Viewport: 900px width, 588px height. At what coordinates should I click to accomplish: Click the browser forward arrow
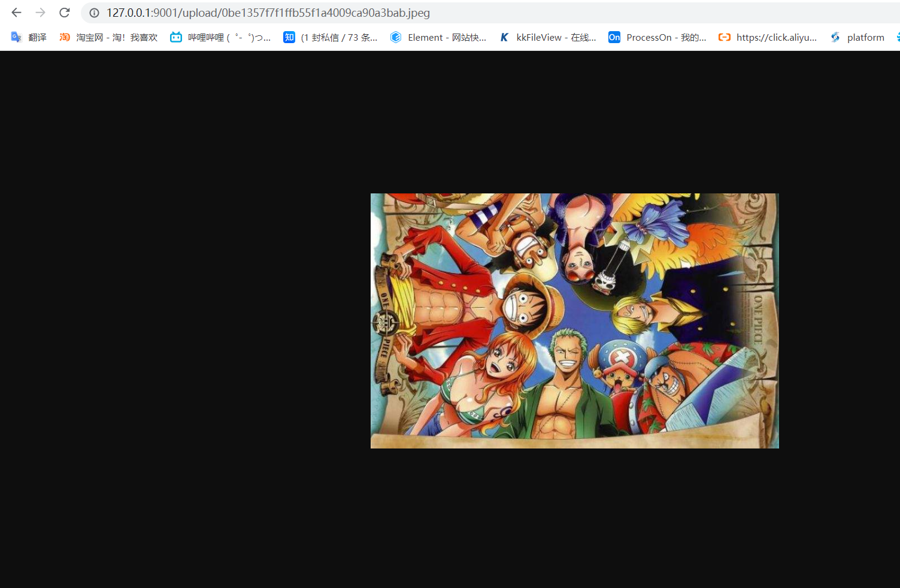click(40, 13)
